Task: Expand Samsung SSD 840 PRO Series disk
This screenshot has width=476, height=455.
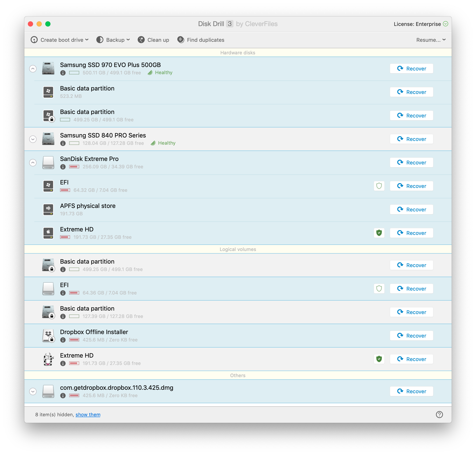Action: 33,139
